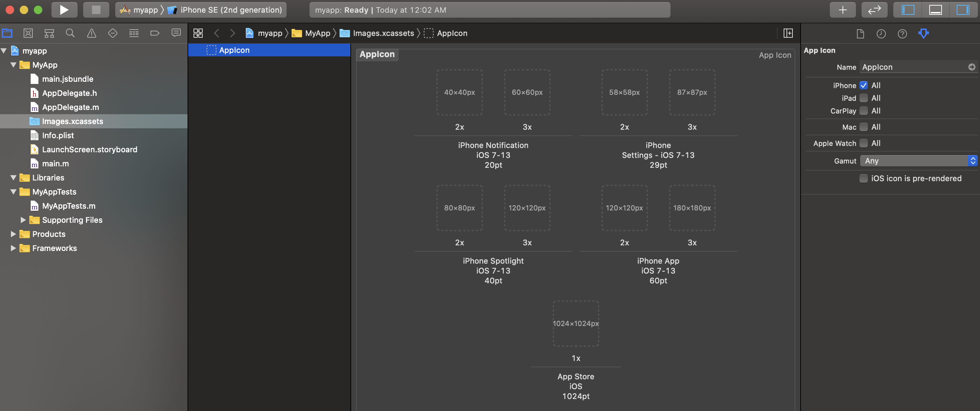Image resolution: width=980 pixels, height=411 pixels.
Task: Collapse the MyAppTests group
Action: 13,192
